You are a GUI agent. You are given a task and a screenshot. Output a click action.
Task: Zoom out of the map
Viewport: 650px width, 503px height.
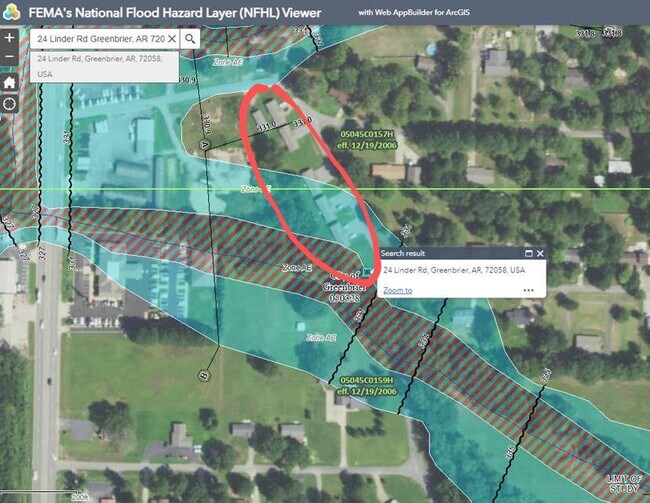[9, 58]
